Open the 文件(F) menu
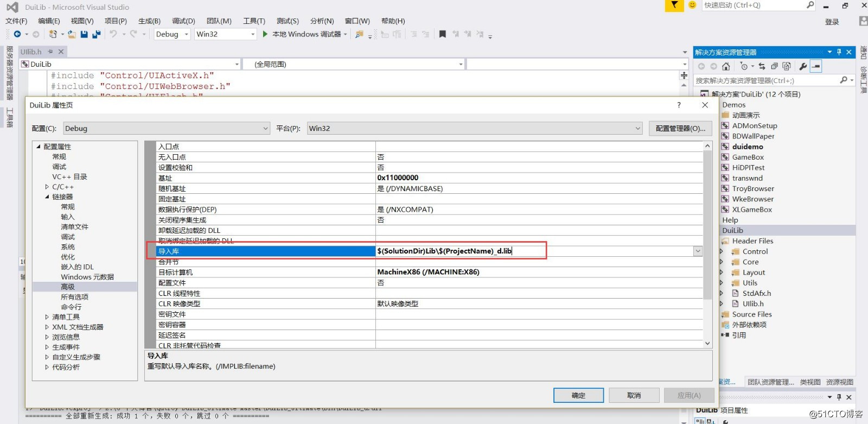 click(x=16, y=21)
